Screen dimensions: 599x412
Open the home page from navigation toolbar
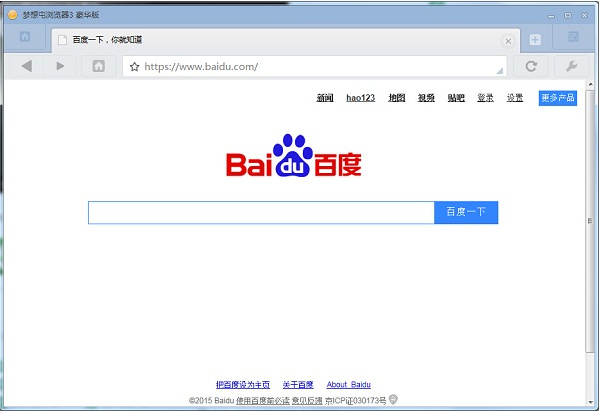point(99,66)
